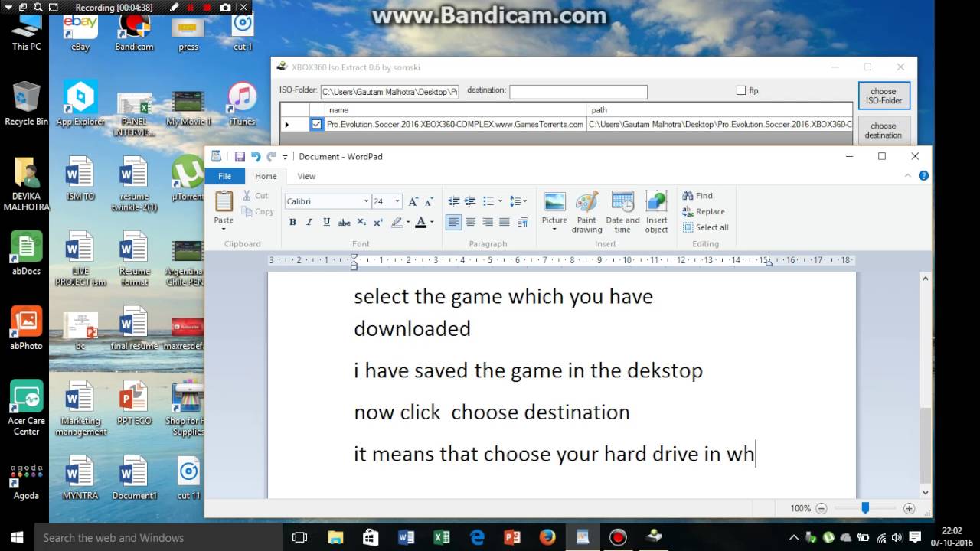Image resolution: width=980 pixels, height=551 pixels.
Task: Undo the last action in WordPad
Action: [x=256, y=156]
